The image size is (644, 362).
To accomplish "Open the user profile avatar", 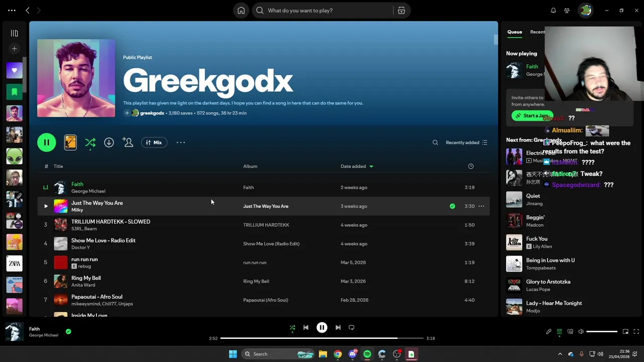I will [585, 11].
